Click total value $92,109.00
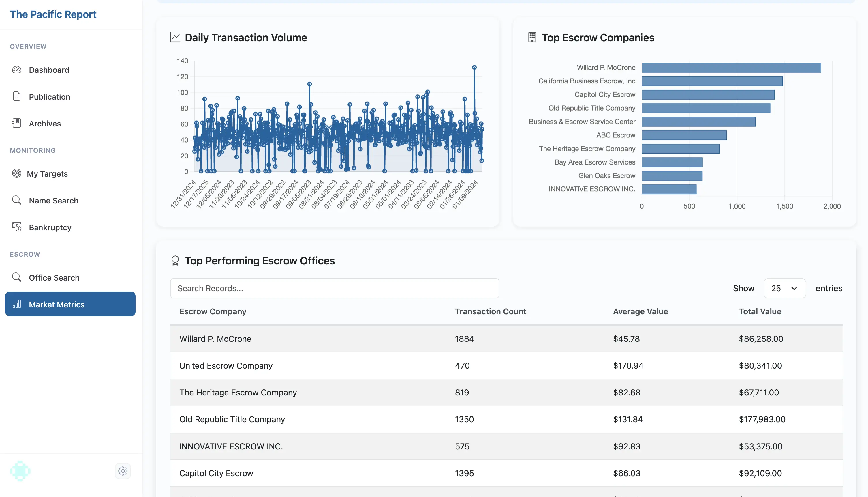 point(760,473)
